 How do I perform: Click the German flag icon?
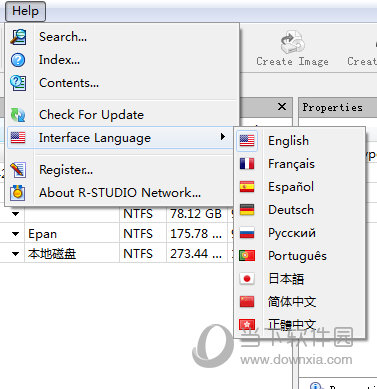tap(247, 210)
